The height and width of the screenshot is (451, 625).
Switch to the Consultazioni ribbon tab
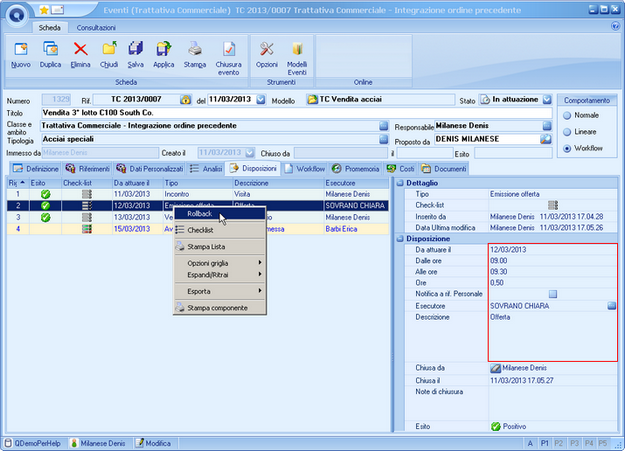(96, 28)
